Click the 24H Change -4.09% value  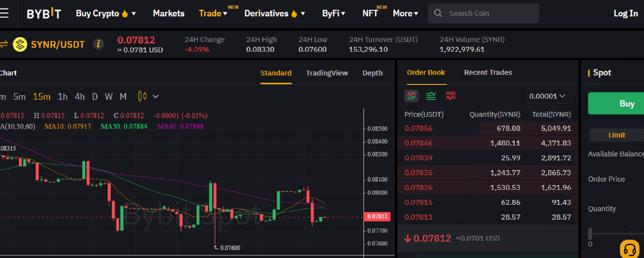(197, 49)
